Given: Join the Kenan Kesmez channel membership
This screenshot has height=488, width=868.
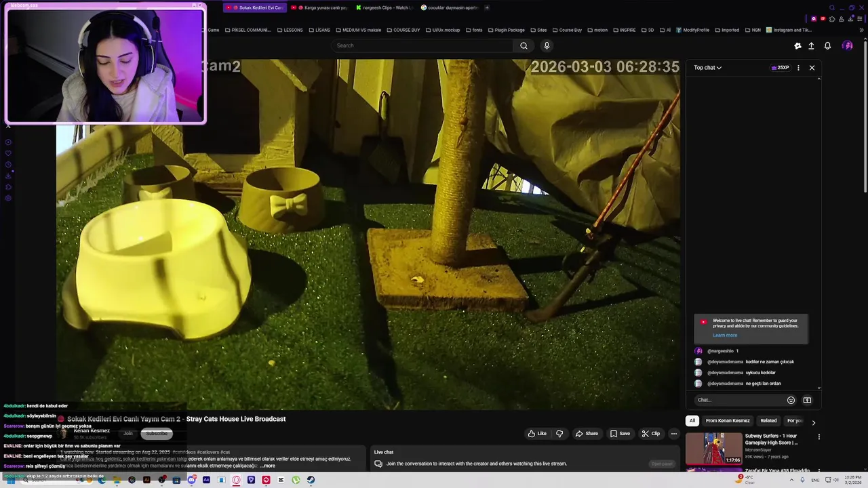Looking at the screenshot, I should point(127,434).
